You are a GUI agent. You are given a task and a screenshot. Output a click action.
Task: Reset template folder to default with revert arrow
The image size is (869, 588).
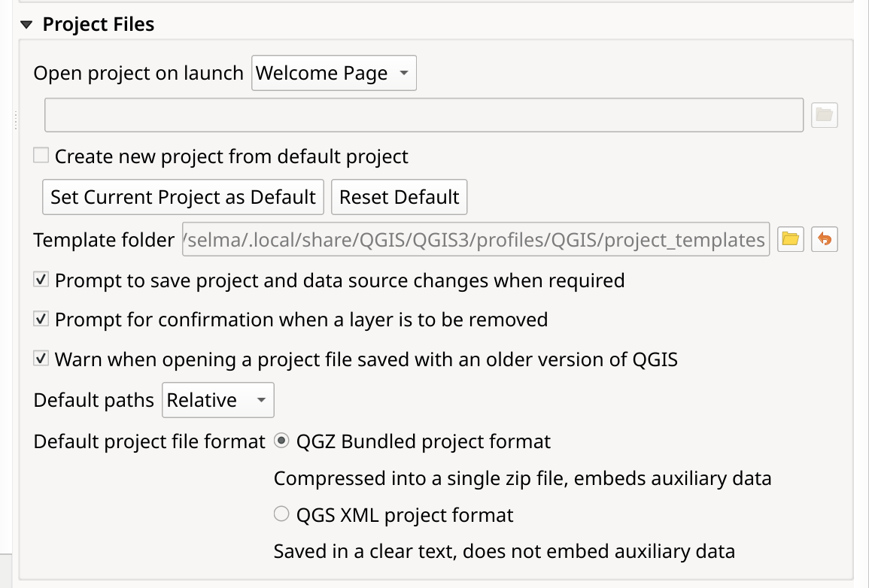click(824, 239)
